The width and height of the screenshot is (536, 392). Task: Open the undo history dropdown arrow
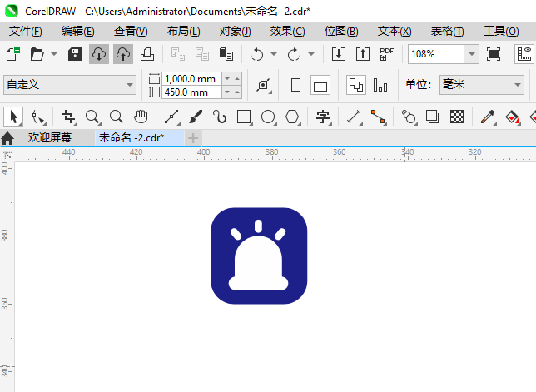274,54
